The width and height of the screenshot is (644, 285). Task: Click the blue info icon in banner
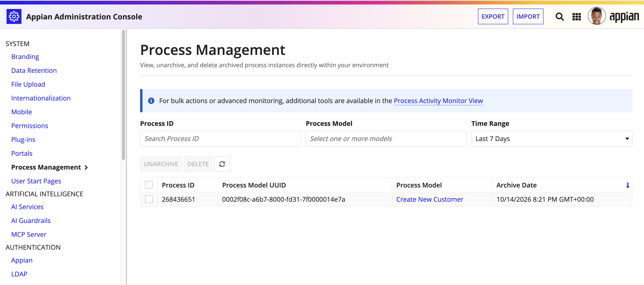(151, 101)
